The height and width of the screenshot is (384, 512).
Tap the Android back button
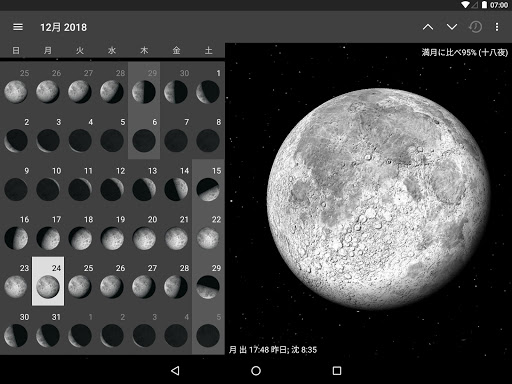[175, 371]
